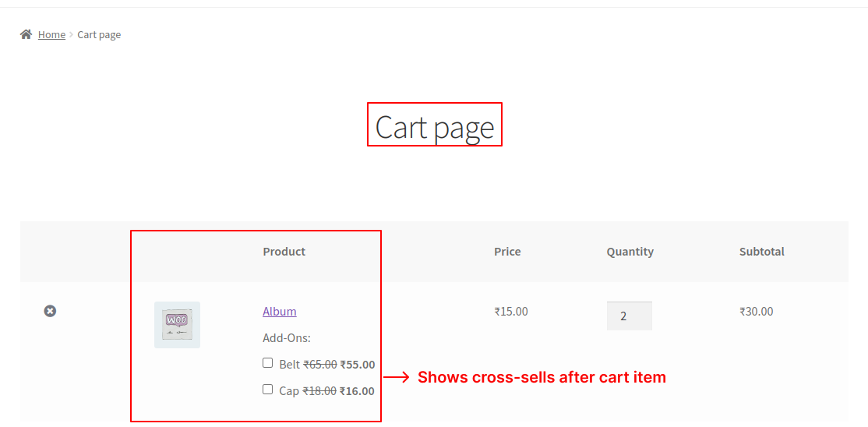Screen dimensions: 868x427
Task: Click the red arrow annotation icon
Action: point(397,378)
